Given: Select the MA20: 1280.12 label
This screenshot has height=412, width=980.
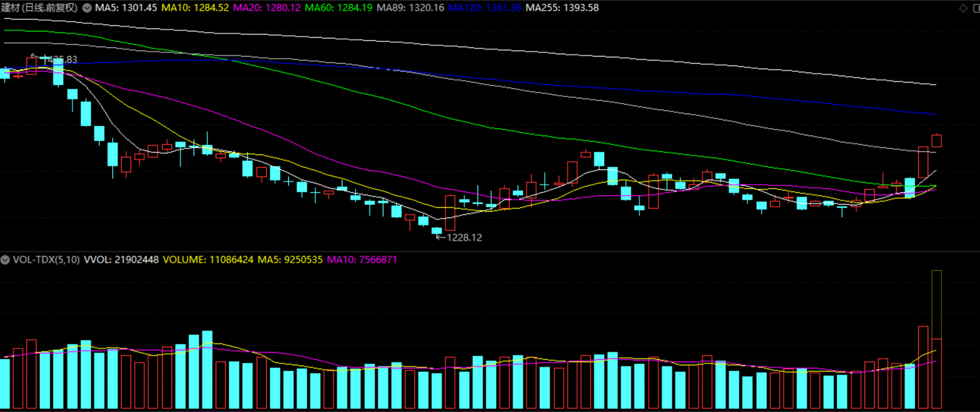Looking at the screenshot, I should click(267, 8).
